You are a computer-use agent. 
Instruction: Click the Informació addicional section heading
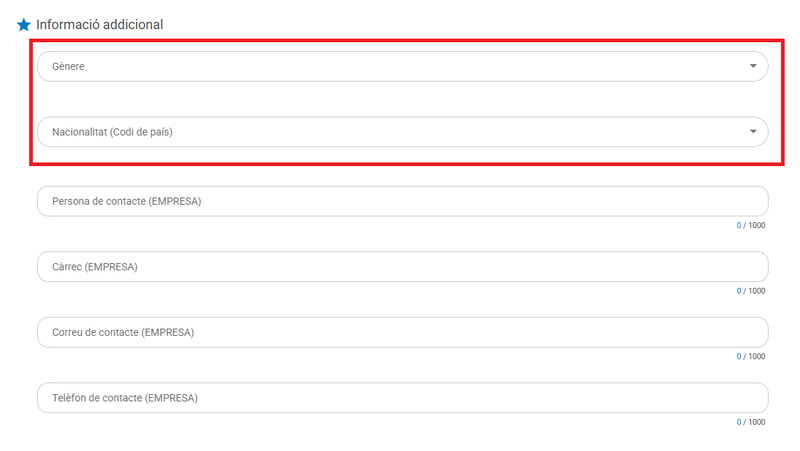click(99, 24)
